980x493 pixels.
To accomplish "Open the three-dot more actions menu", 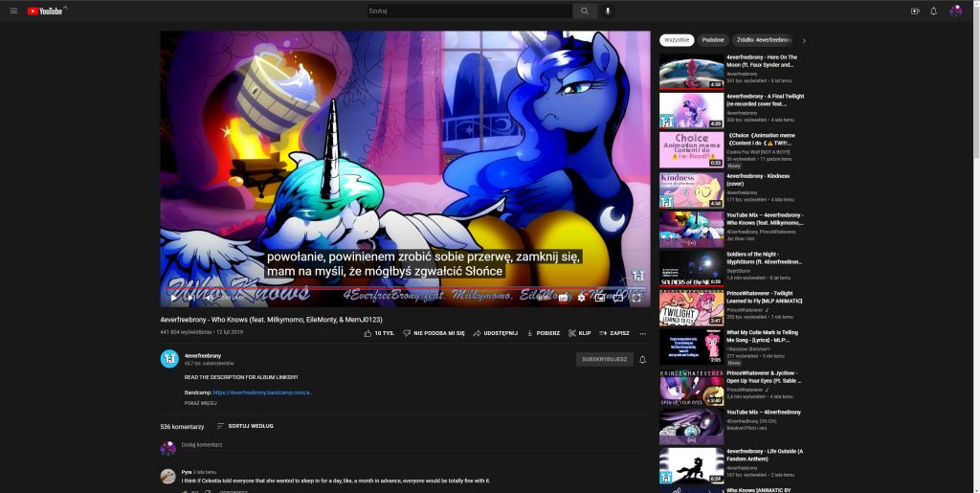I will [642, 333].
